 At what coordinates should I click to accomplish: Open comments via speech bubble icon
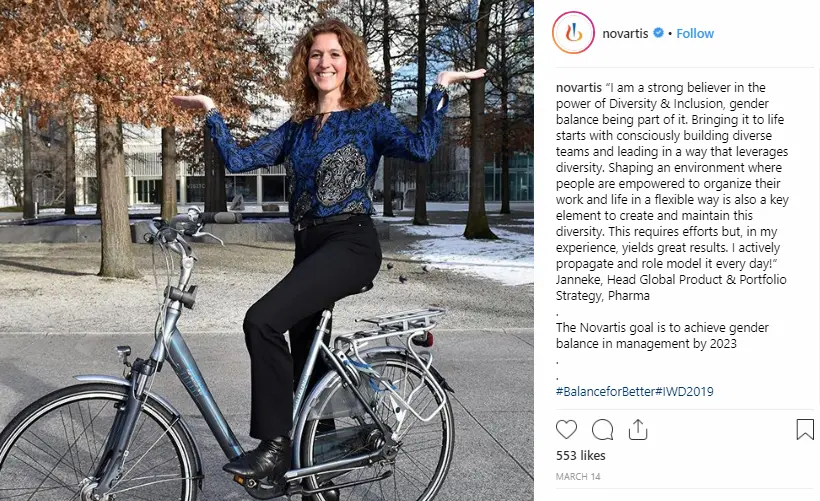pos(602,429)
